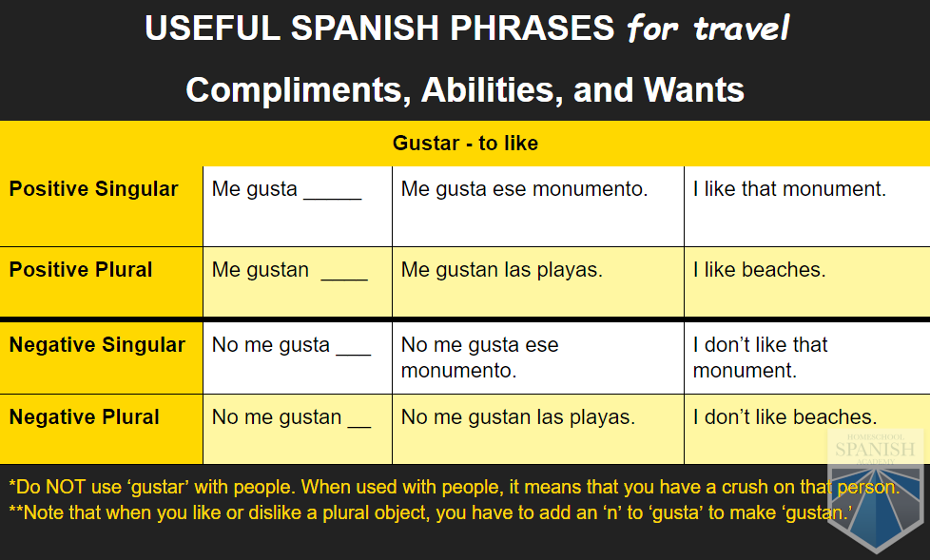
Task: Select the 'No me gustan __' pattern cell
Action: point(291,417)
